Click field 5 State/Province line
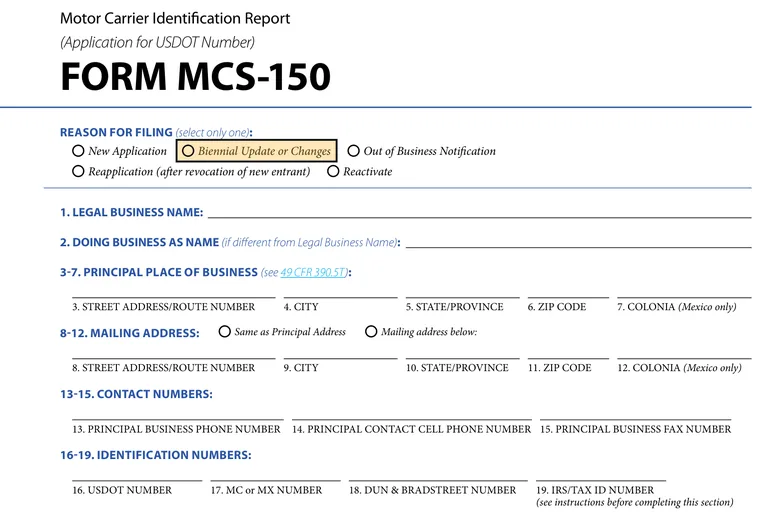The height and width of the screenshot is (513, 760). click(x=462, y=291)
